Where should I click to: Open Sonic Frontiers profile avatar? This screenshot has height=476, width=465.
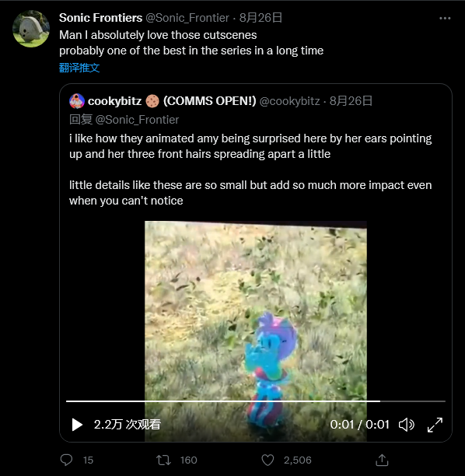pyautogui.click(x=30, y=29)
